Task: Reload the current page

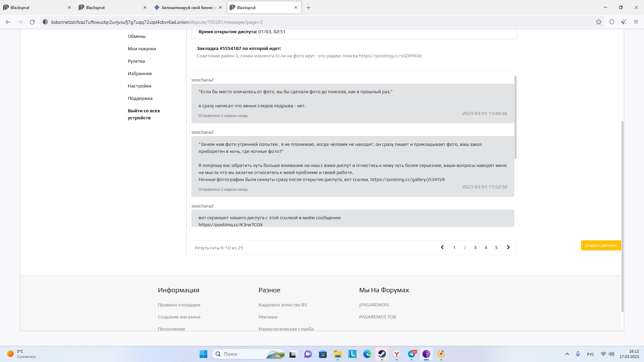Action: [x=32, y=22]
